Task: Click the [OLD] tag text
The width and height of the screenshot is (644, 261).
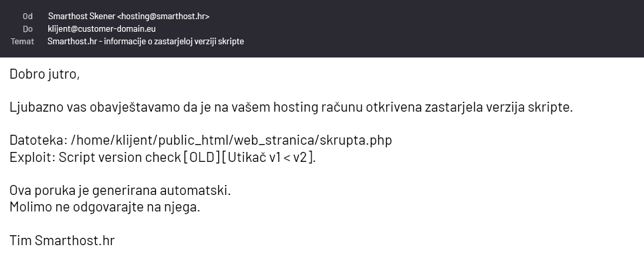Action: 202,157
